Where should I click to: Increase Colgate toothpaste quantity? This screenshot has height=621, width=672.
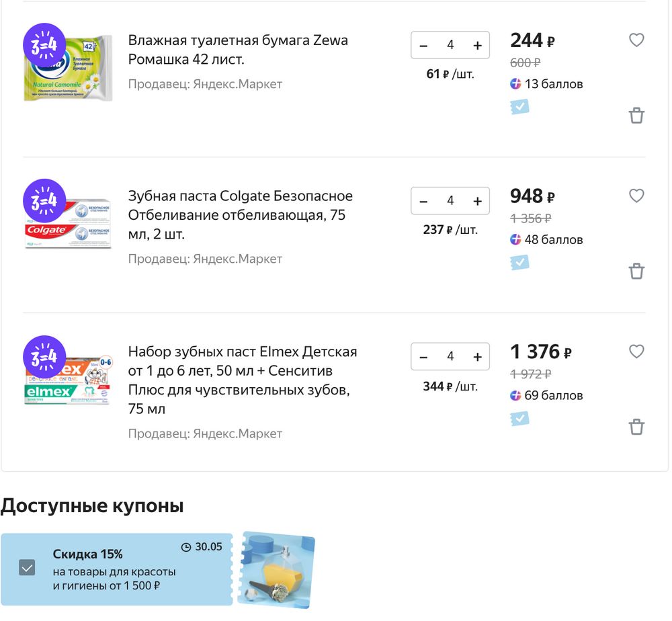pos(478,201)
